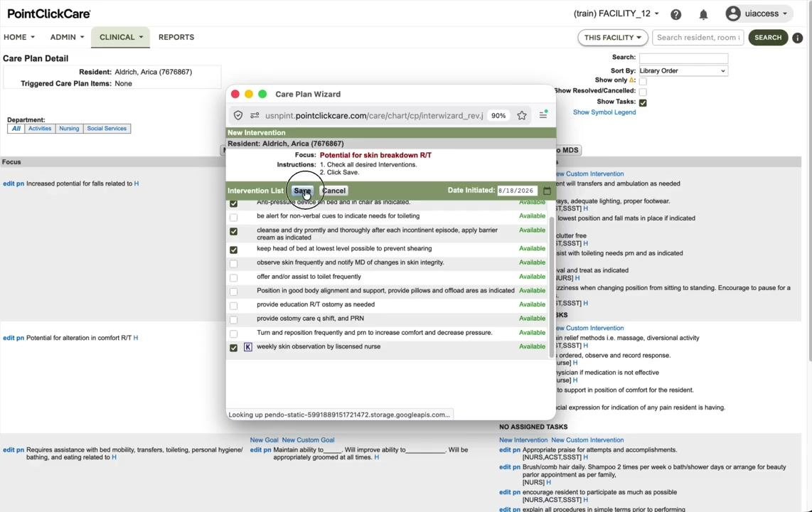Expand the FACILITY_12 selector
Viewport: 812px width, 512px height.
click(x=616, y=14)
